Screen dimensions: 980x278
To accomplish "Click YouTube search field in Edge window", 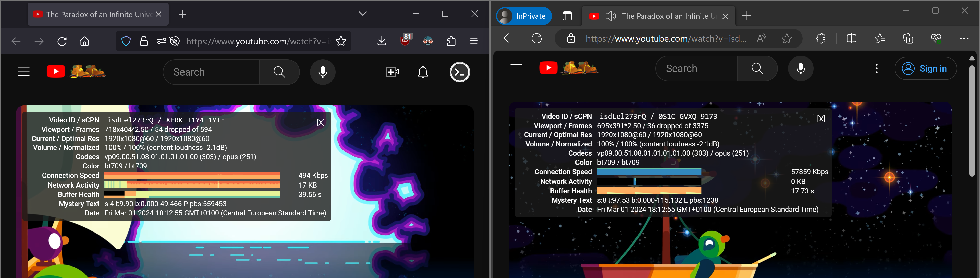I will tap(696, 68).
